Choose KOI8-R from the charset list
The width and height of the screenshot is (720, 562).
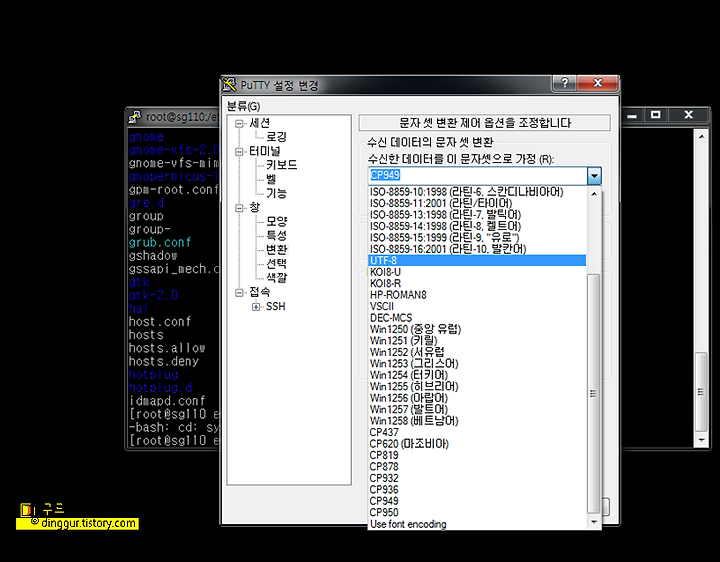477,283
